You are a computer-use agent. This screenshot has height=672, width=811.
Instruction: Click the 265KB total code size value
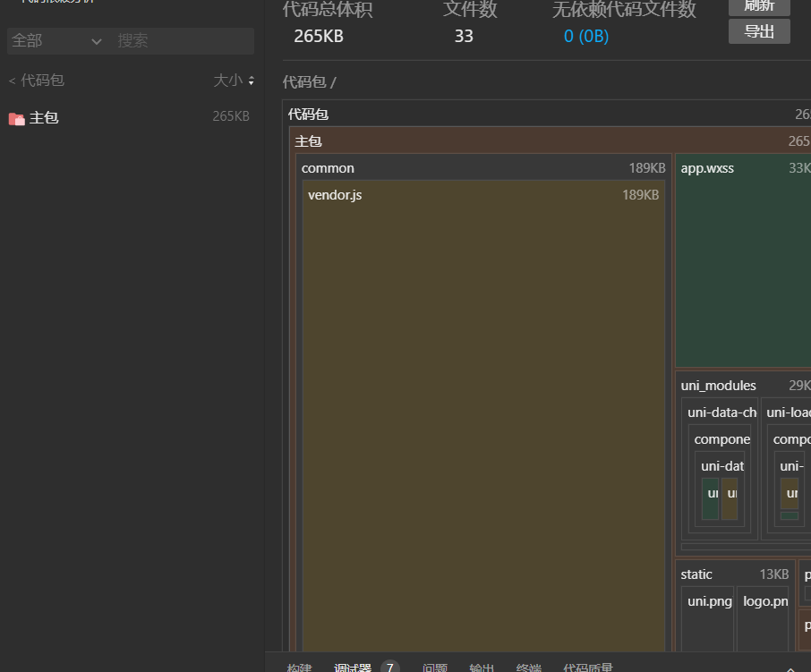click(319, 36)
